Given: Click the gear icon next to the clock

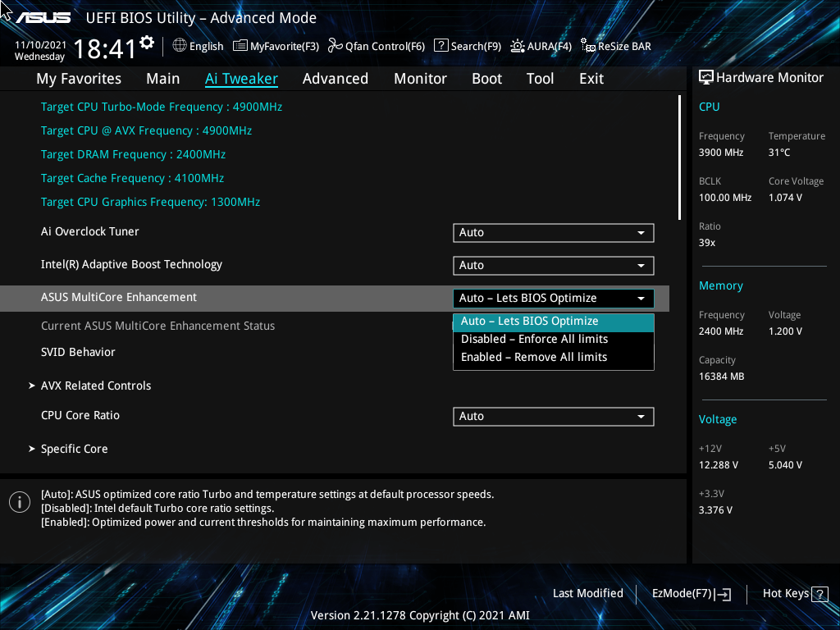Looking at the screenshot, I should [146, 43].
